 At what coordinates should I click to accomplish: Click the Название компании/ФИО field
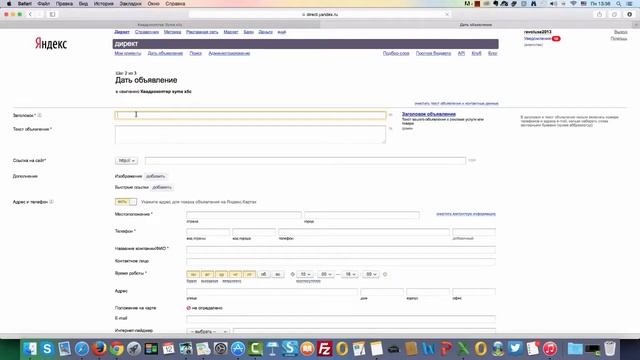[341, 249]
